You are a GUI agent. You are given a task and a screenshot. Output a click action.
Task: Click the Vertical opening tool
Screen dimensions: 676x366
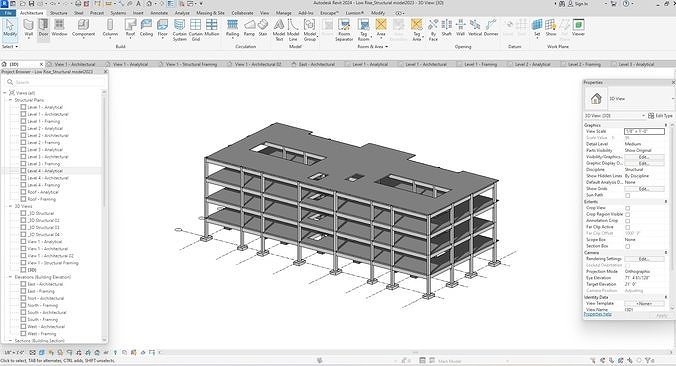point(475,28)
